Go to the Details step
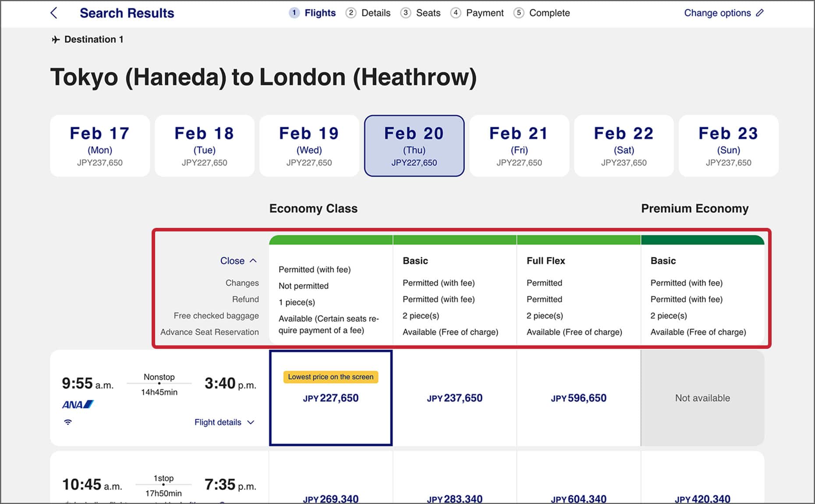Viewport: 815px width, 504px height. click(x=376, y=13)
